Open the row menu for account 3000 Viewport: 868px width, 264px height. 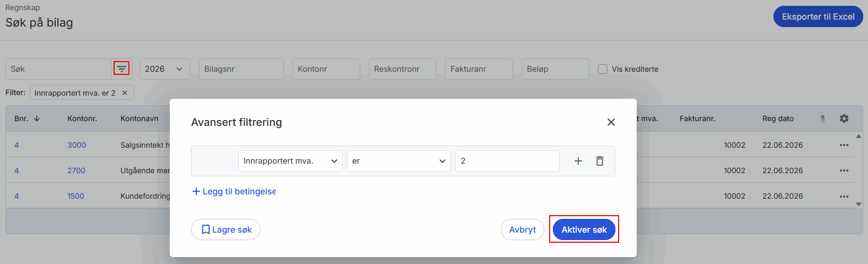pos(844,145)
